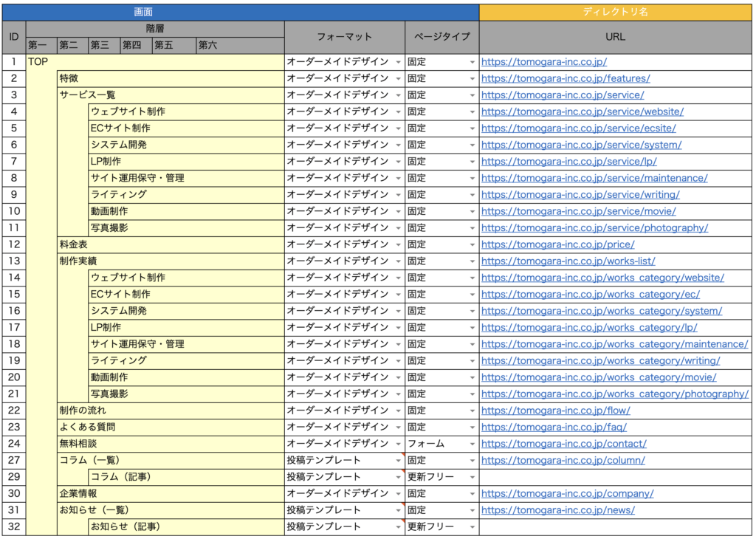The width and height of the screenshot is (756, 539).
Task: Open format dropdown in お知らせ（一覧） row
Action: pos(398,510)
